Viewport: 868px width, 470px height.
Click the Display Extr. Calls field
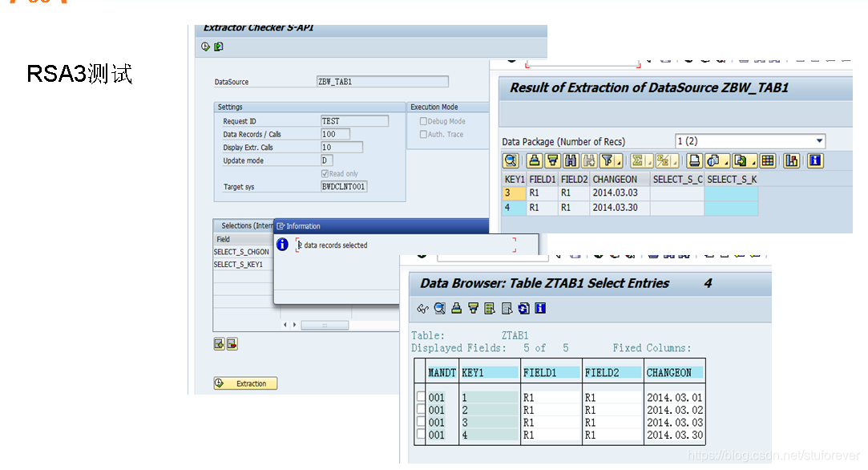coord(341,148)
